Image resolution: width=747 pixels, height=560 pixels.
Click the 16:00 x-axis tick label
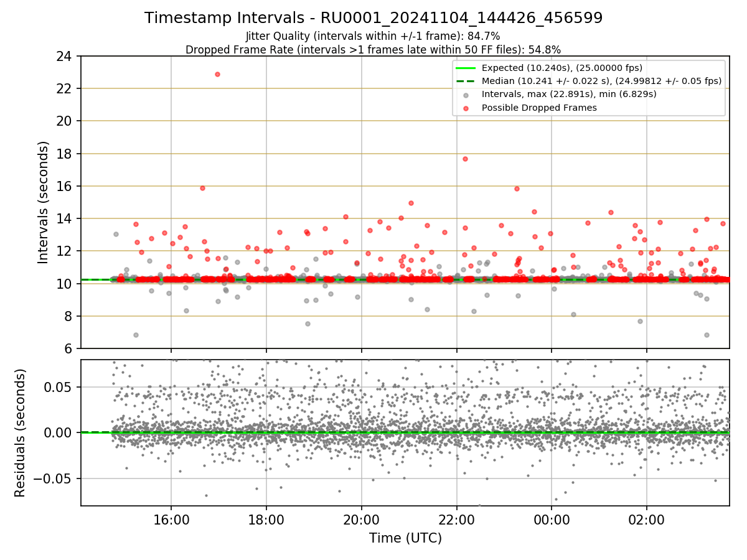point(171,519)
